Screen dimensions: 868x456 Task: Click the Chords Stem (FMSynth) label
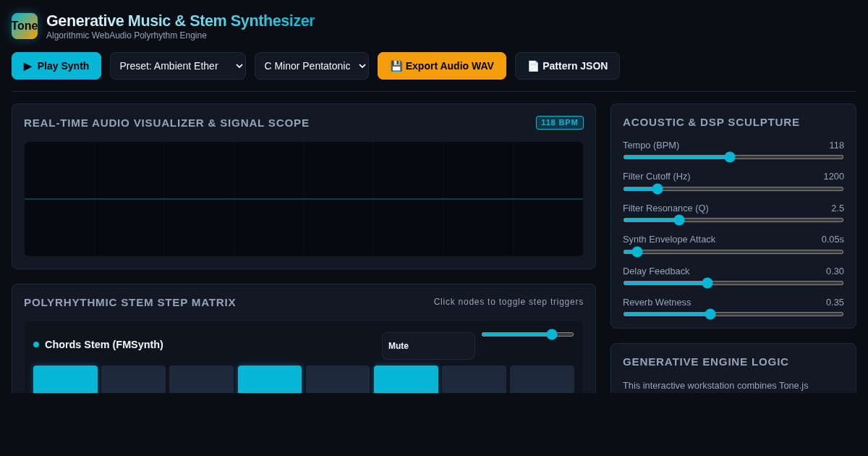(x=104, y=345)
